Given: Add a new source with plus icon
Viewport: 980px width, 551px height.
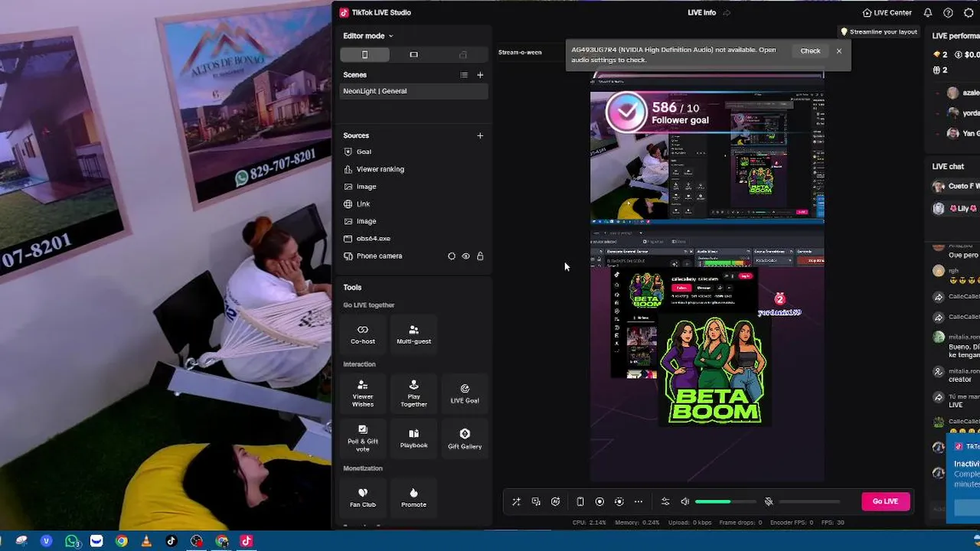Looking at the screenshot, I should 480,135.
